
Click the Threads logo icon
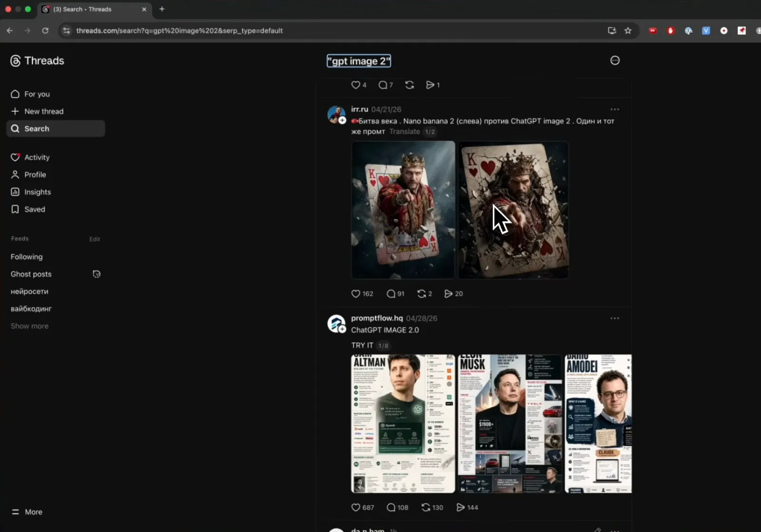(x=15, y=61)
